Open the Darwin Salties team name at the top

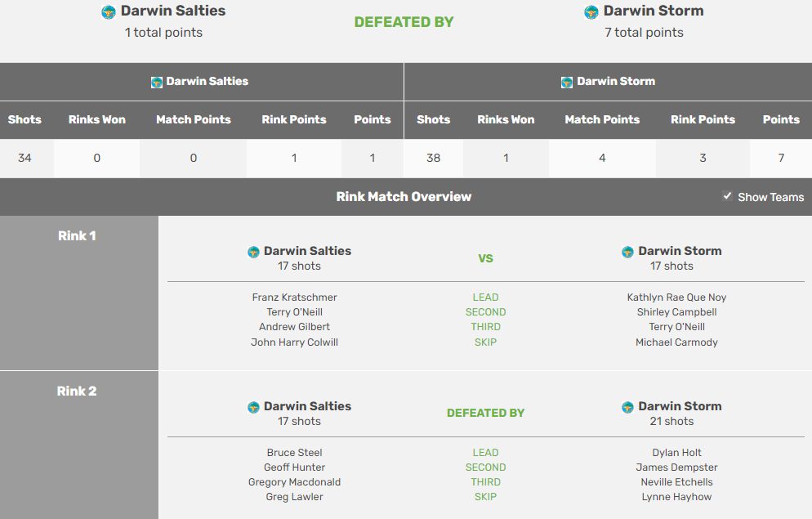[173, 11]
